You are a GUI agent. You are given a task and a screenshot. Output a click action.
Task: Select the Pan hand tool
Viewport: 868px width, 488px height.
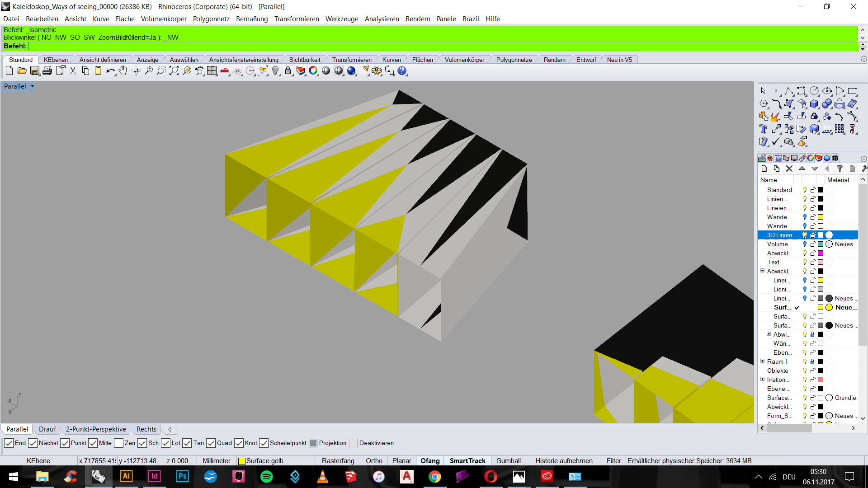coord(123,71)
